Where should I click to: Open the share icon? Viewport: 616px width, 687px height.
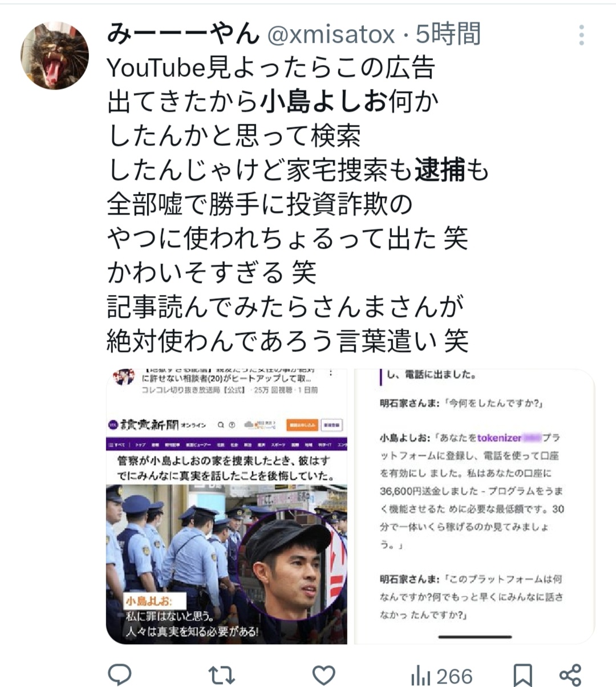coord(570,675)
